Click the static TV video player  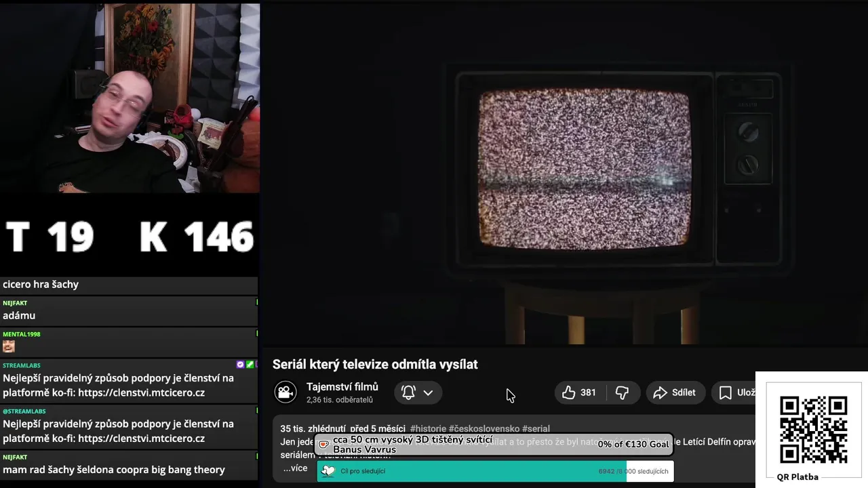(564, 174)
